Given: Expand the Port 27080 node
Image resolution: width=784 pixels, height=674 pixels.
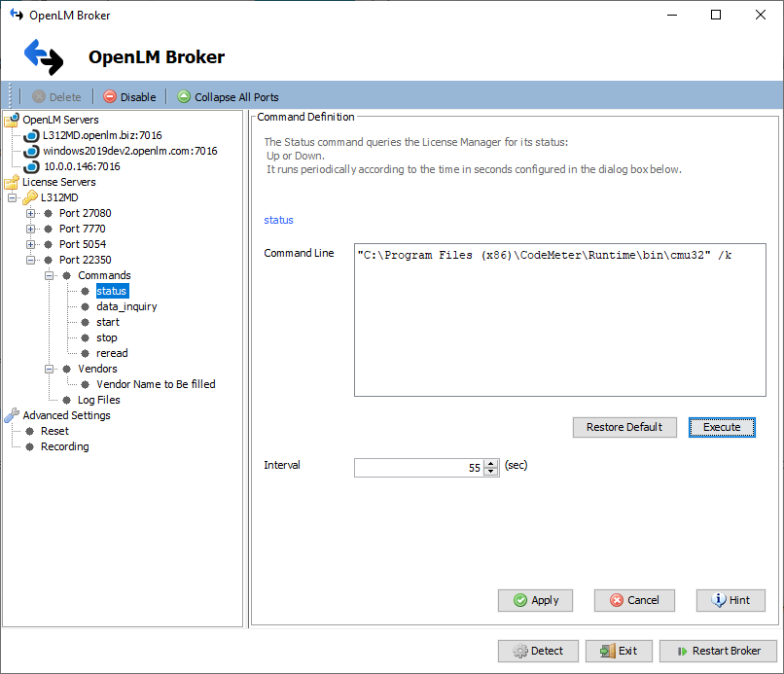Looking at the screenshot, I should [x=31, y=213].
